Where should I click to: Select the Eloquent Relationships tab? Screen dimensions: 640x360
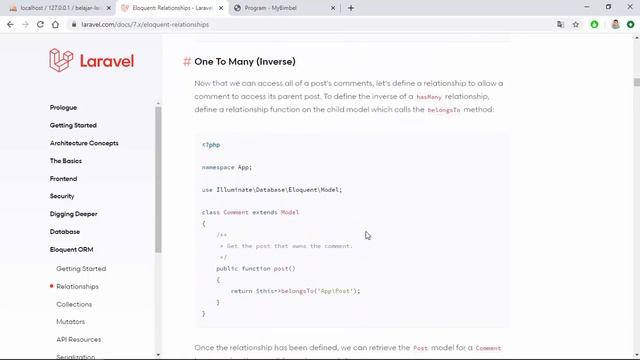tap(172, 8)
